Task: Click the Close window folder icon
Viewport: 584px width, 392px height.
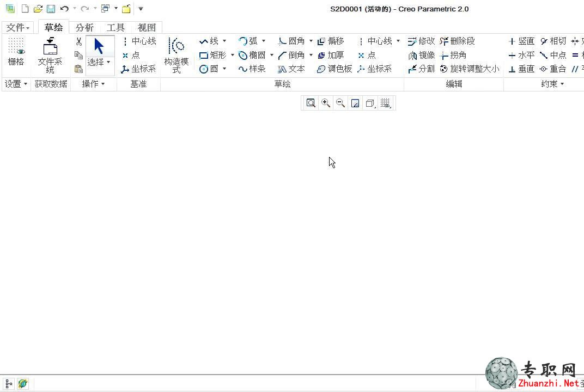Action: pyautogui.click(x=126, y=9)
